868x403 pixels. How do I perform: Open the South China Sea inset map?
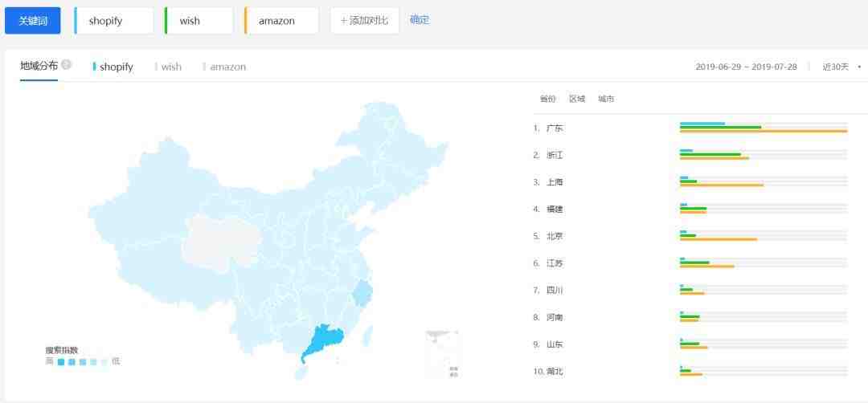(x=443, y=354)
